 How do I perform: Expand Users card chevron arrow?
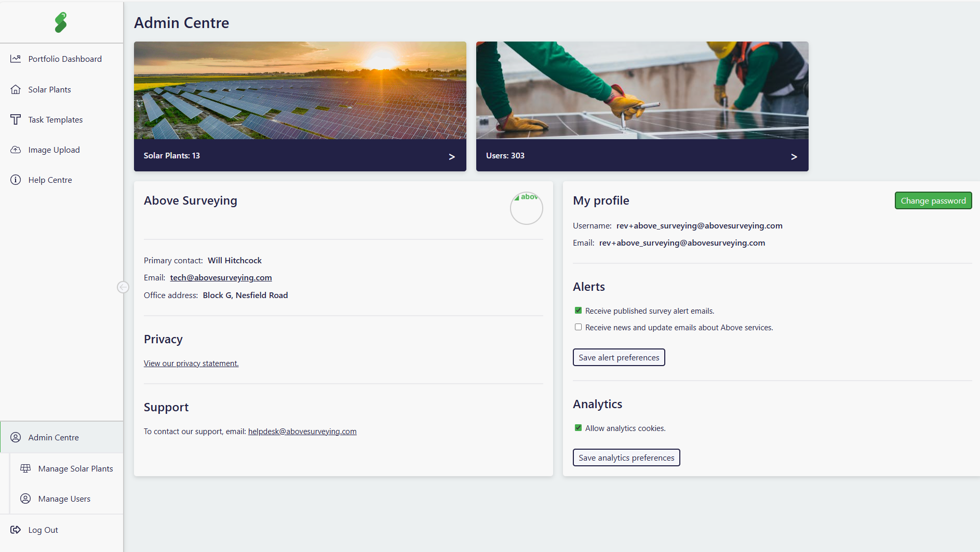tap(794, 156)
